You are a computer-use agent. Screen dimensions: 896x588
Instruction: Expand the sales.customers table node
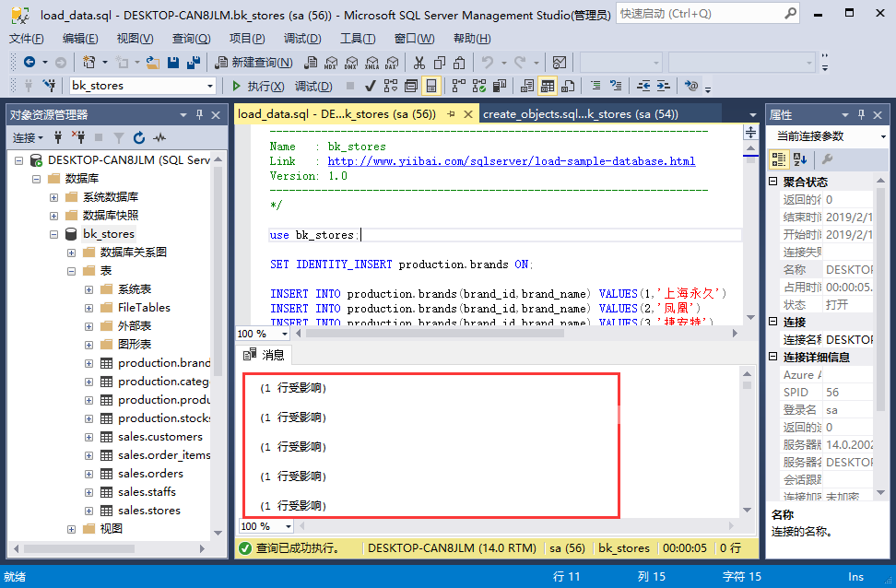coord(89,437)
